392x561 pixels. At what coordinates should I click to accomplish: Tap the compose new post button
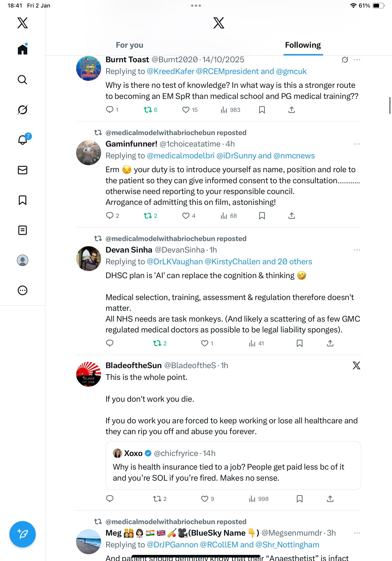(23, 534)
